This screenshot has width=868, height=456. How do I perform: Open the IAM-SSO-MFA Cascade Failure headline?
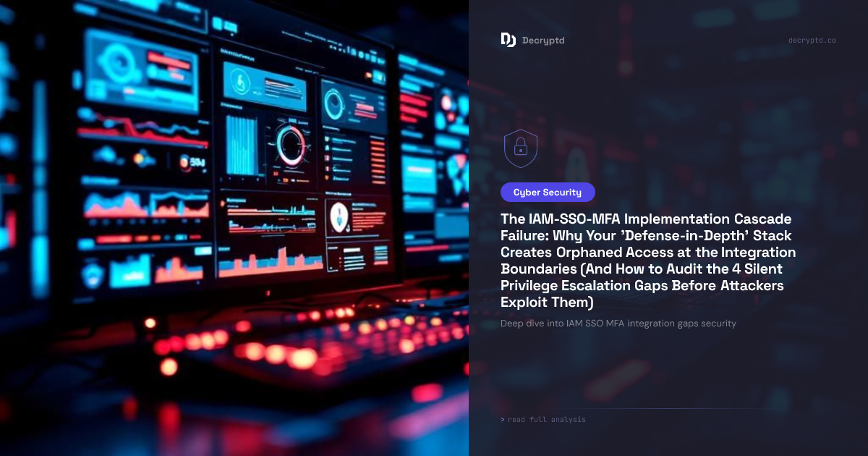coord(647,260)
